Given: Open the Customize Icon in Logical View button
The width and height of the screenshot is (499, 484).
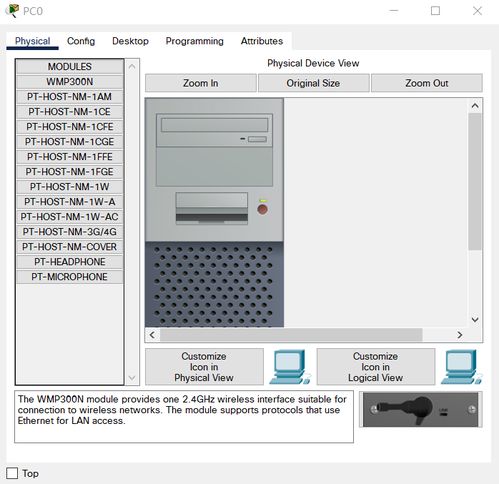Looking at the screenshot, I should pos(376,367).
